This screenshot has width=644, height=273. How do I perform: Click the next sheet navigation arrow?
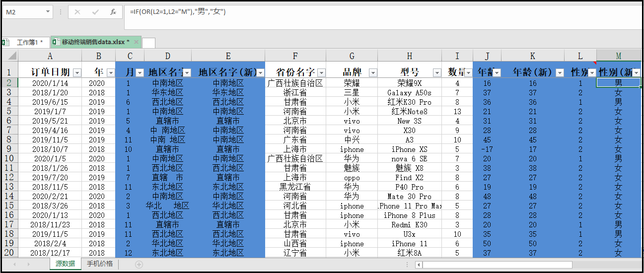pyautogui.click(x=28, y=265)
